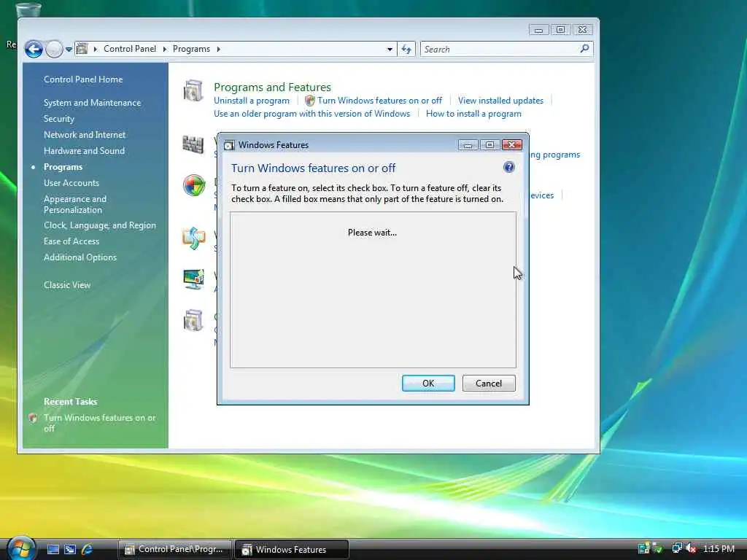Click into the Search box
The height and width of the screenshot is (560, 747).
click(498, 49)
